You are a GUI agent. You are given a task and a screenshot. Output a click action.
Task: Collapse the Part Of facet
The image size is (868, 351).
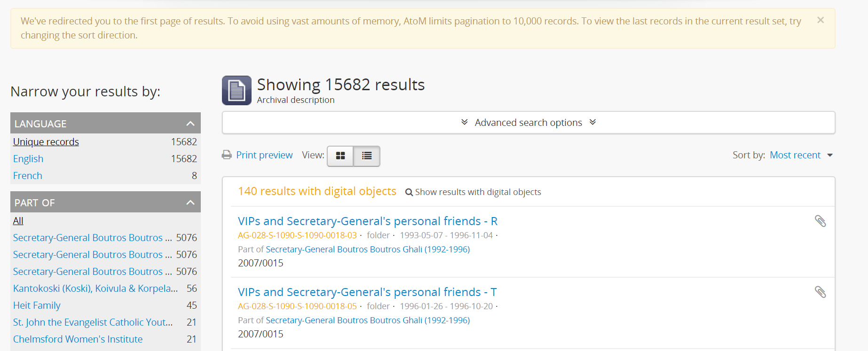click(x=190, y=203)
